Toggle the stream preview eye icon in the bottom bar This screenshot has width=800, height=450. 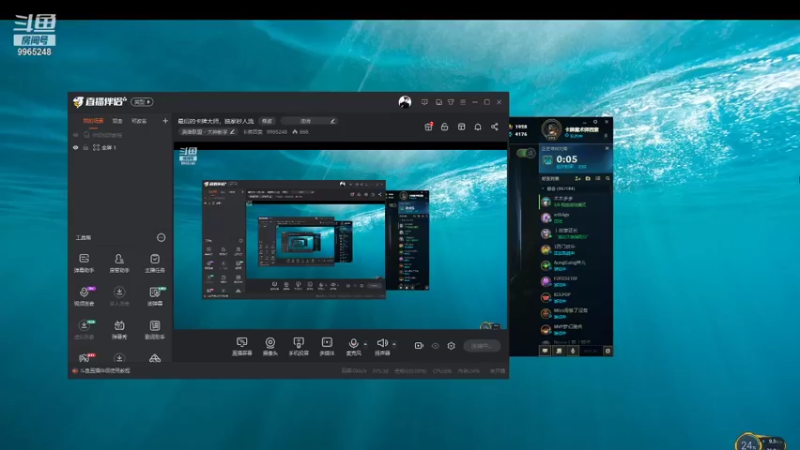(x=435, y=346)
